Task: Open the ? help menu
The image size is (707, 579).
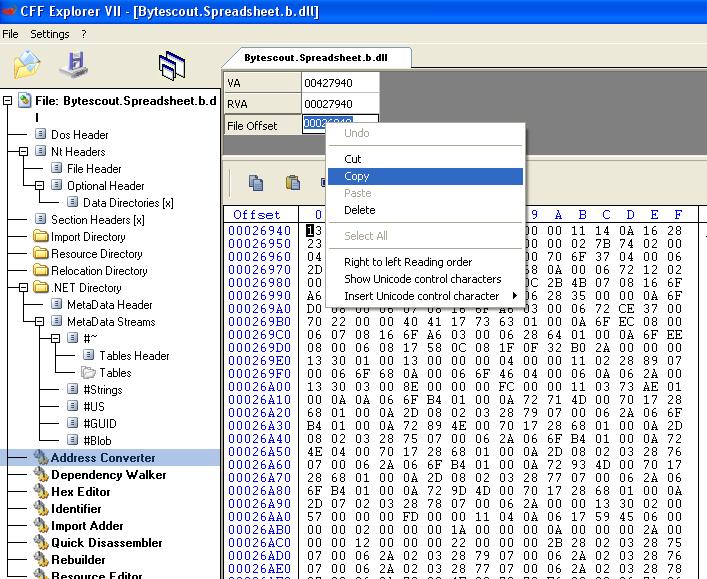Action: coord(84,34)
